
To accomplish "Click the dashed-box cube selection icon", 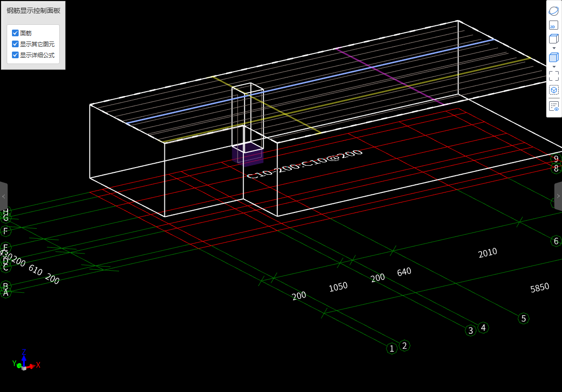I will pos(554,90).
